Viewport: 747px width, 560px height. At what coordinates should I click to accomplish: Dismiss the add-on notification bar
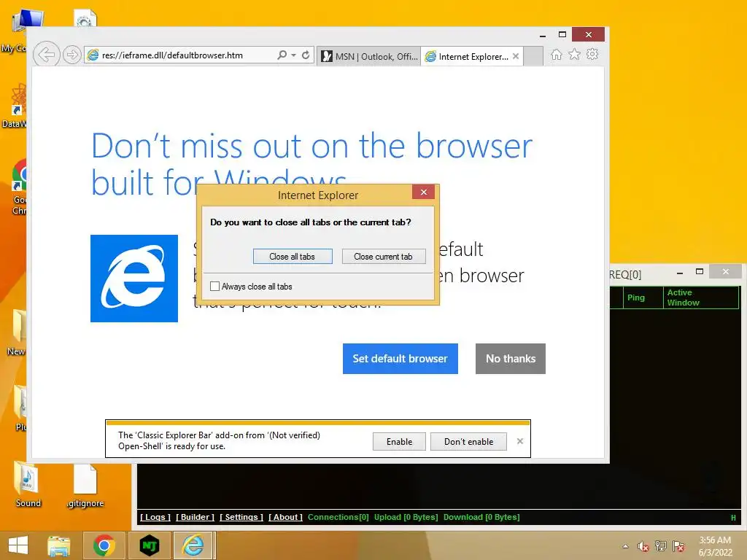pos(520,441)
